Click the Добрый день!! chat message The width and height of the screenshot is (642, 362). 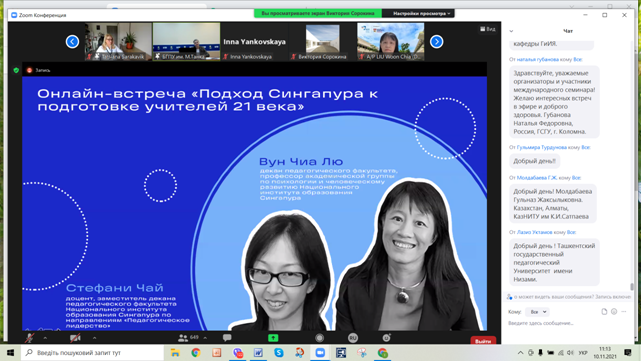tap(534, 161)
